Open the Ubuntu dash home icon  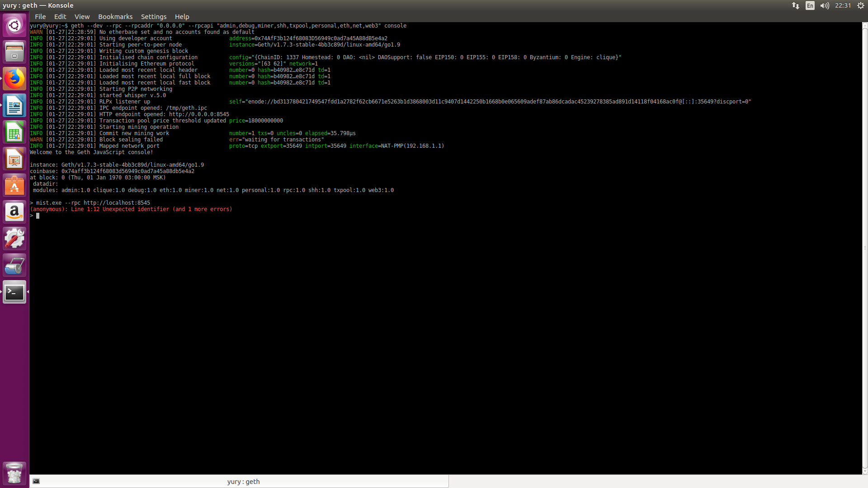(x=14, y=25)
